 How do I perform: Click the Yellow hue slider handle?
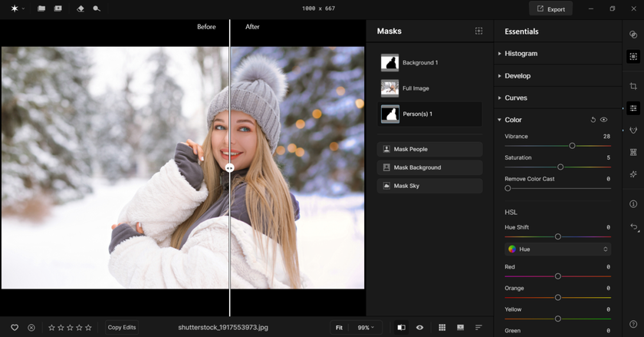pos(558,319)
